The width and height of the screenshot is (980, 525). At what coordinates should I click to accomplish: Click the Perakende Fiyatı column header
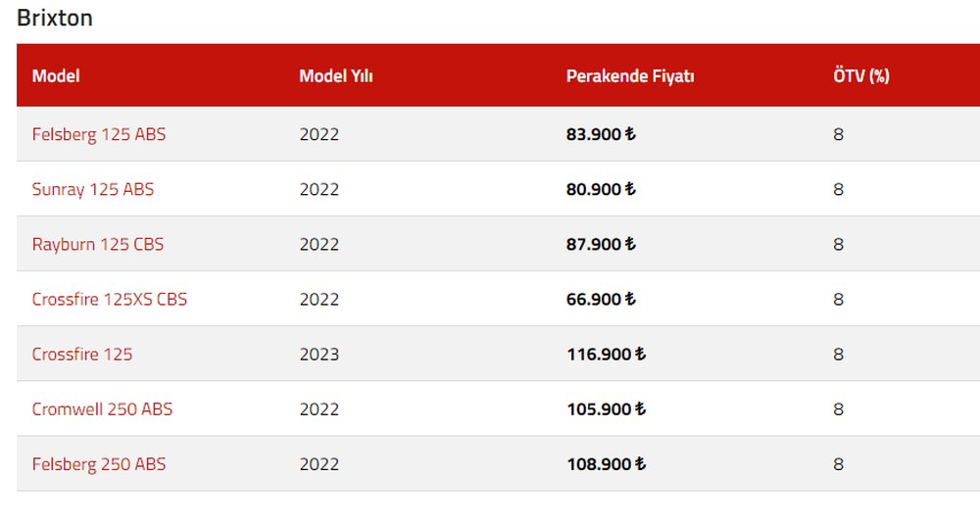point(630,75)
